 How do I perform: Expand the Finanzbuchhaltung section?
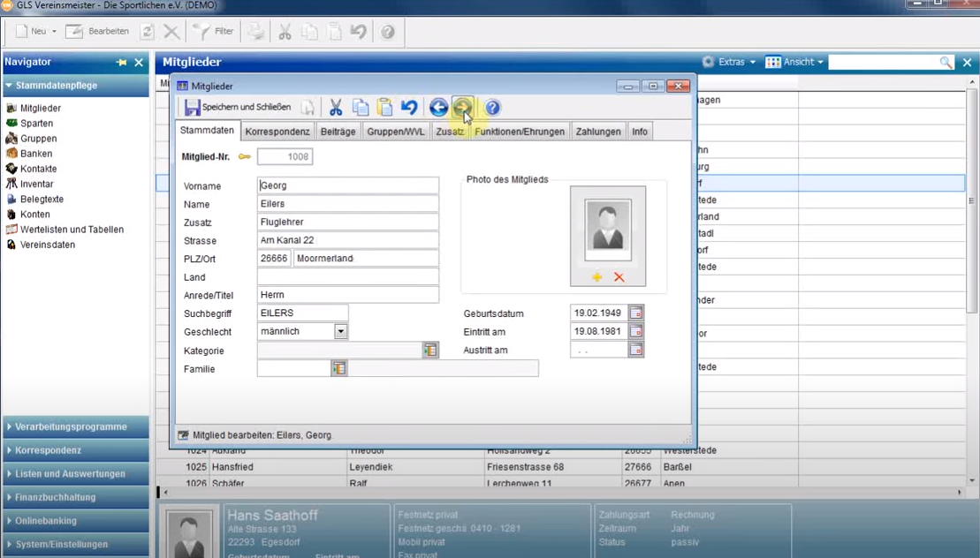point(75,497)
